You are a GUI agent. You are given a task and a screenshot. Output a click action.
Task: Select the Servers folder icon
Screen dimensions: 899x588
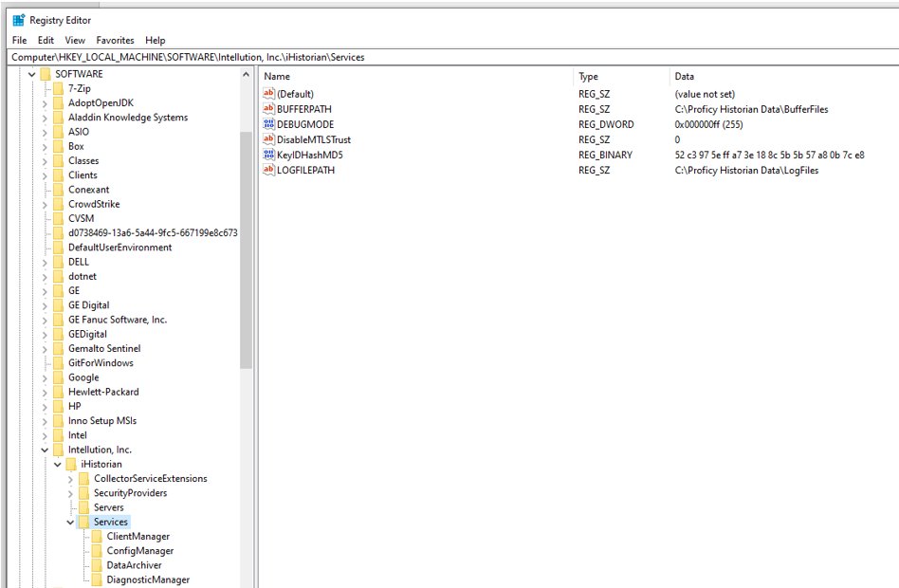[x=83, y=507]
